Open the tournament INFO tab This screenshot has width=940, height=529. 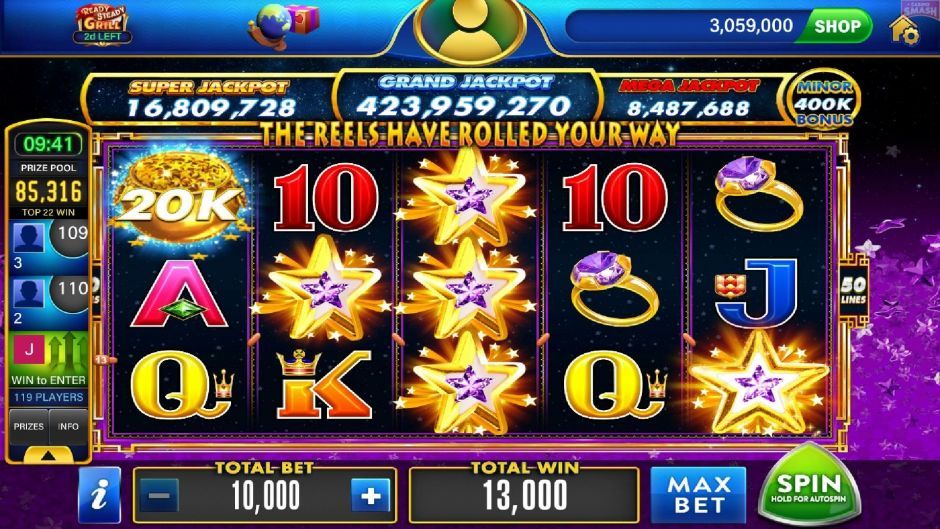click(x=68, y=426)
